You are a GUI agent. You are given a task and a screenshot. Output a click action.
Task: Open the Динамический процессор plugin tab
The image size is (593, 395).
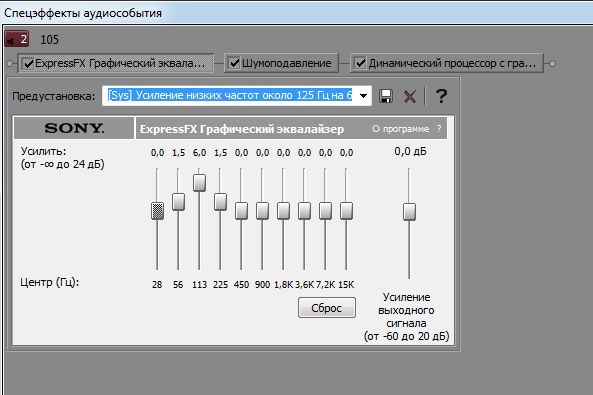[x=447, y=63]
